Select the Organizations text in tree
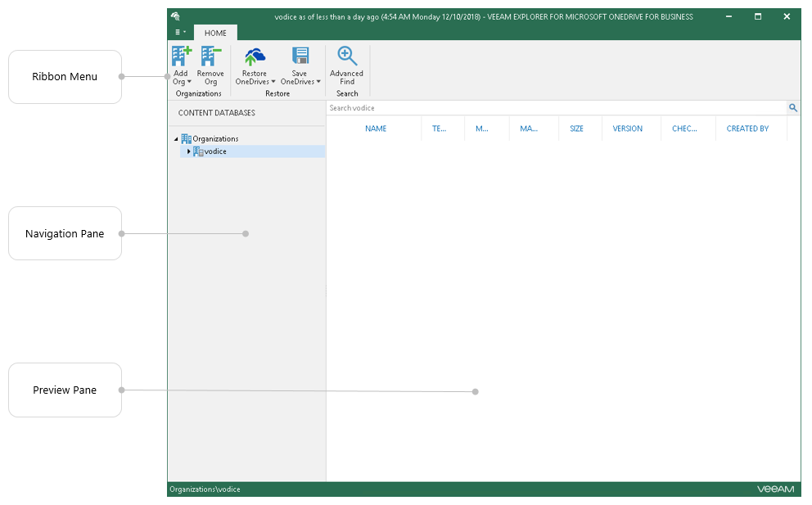The width and height of the screenshot is (812, 505). pyautogui.click(x=215, y=139)
